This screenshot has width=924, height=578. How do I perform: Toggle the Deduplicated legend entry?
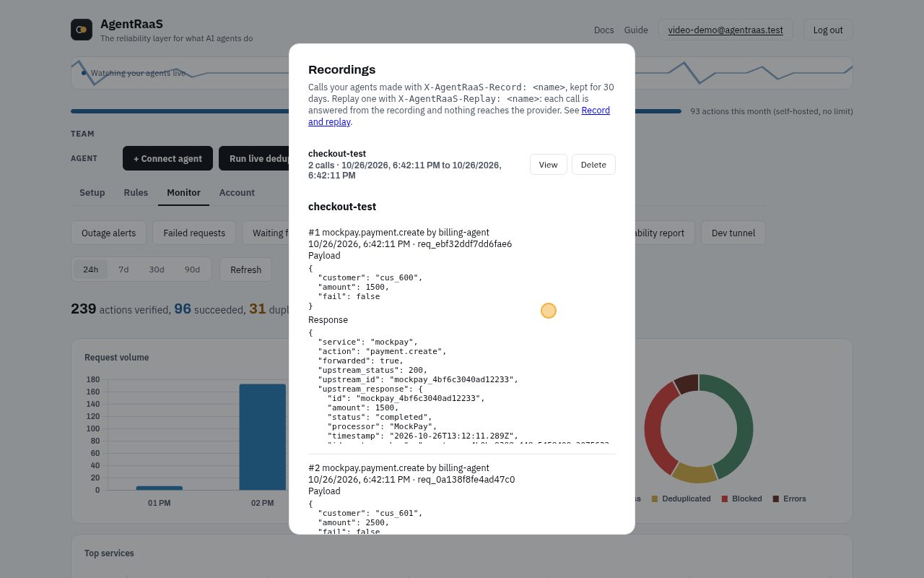[681, 499]
